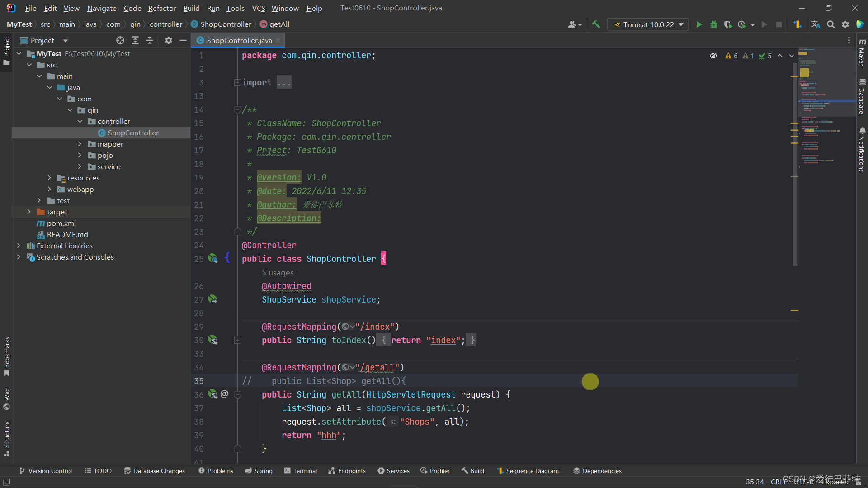Image resolution: width=868 pixels, height=488 pixels.
Task: Click the request mapping gutter icon at line 30
Action: pyautogui.click(x=212, y=340)
